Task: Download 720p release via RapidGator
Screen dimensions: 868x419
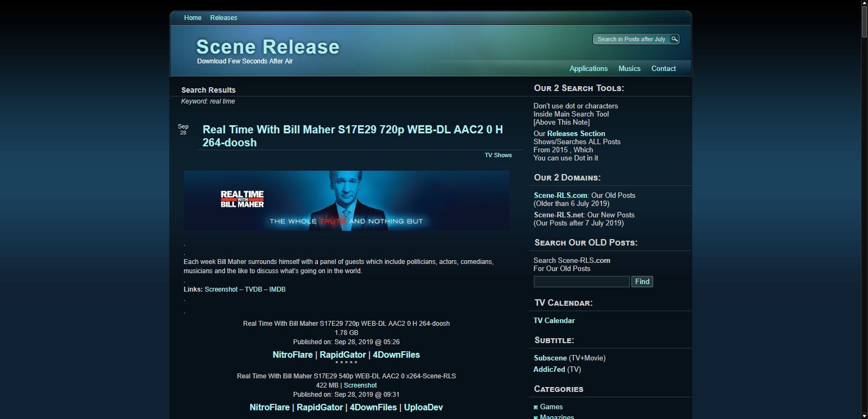Action: coord(343,354)
